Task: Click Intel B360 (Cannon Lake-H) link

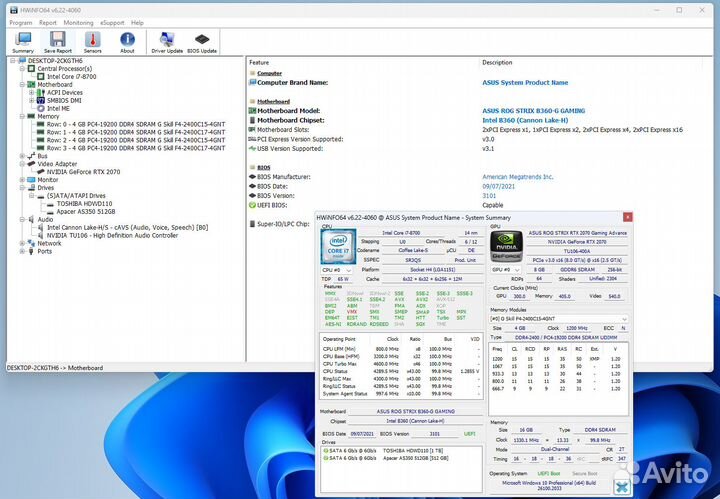Action: (525, 120)
